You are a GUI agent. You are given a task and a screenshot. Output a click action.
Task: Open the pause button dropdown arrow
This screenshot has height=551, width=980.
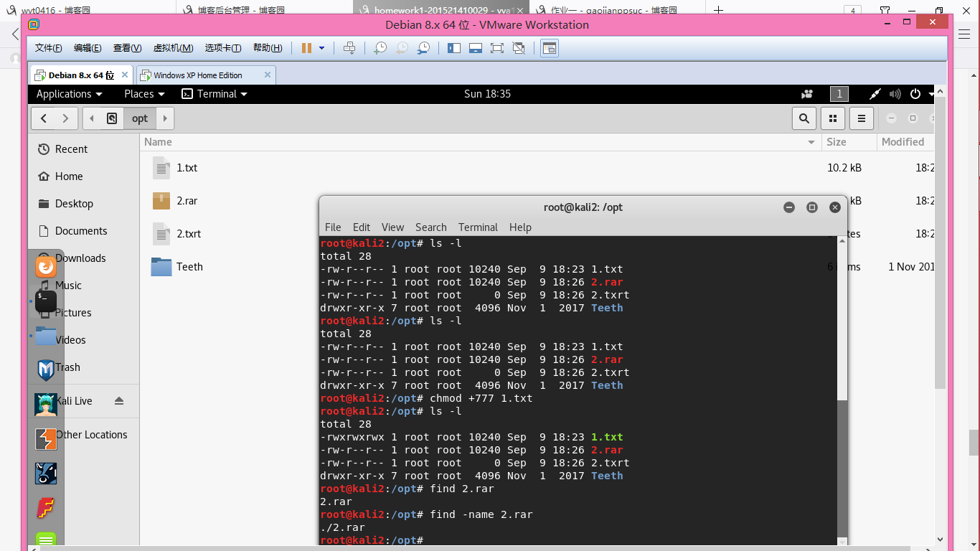(321, 48)
